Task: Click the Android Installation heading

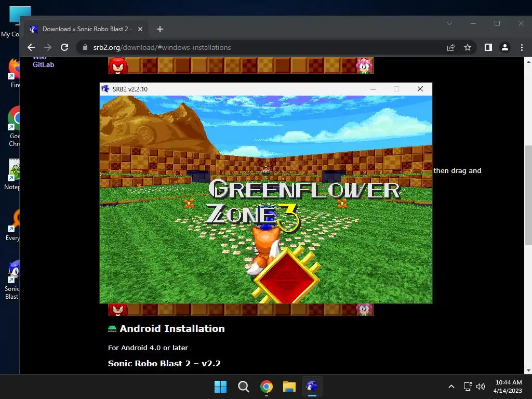Action: coord(172,328)
